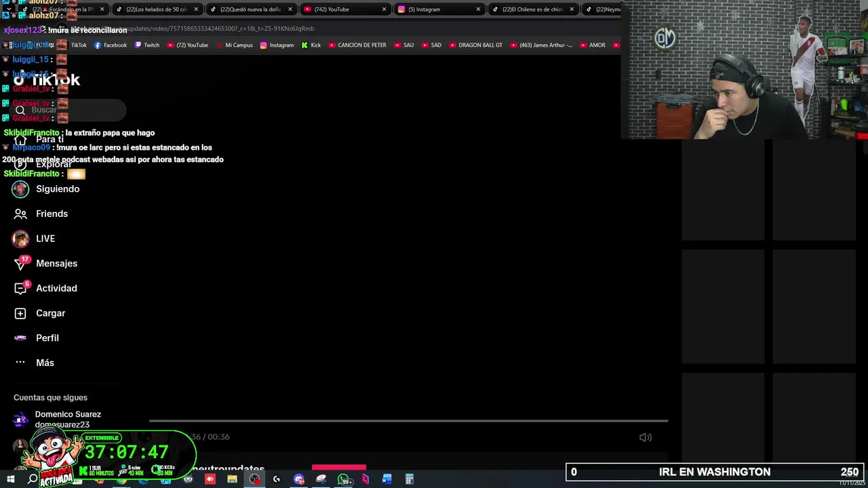Open the AMOR bookmark
The image size is (868, 488).
coord(592,45)
